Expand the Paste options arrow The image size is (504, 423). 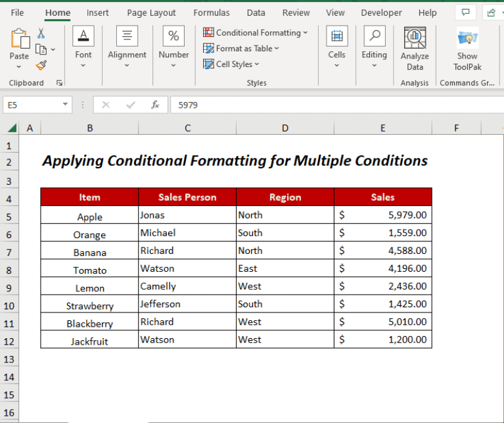[19, 66]
